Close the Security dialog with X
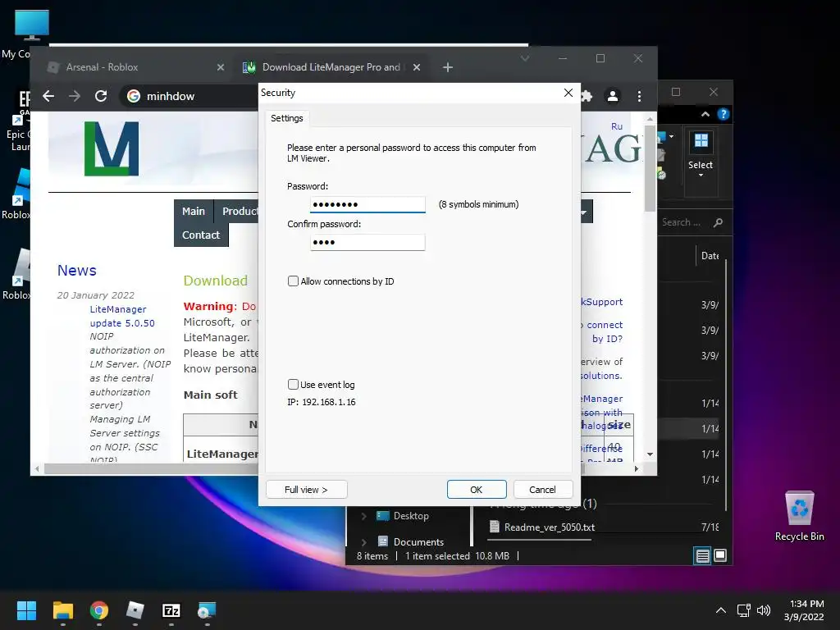The image size is (840, 630). [x=568, y=93]
